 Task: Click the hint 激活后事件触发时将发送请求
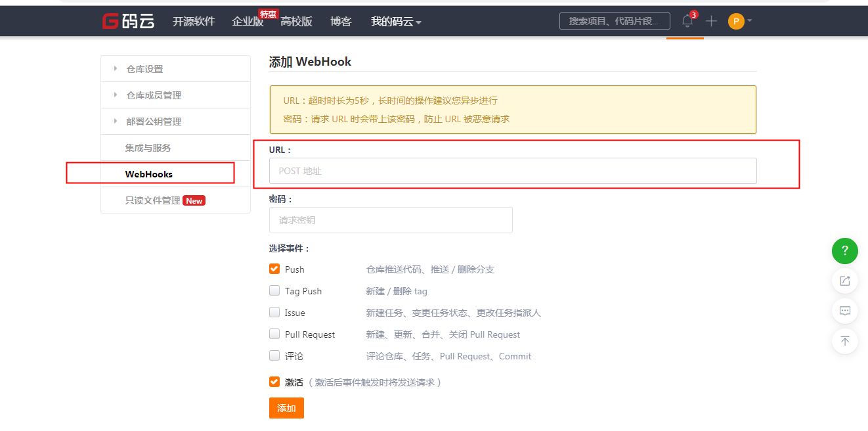374,382
